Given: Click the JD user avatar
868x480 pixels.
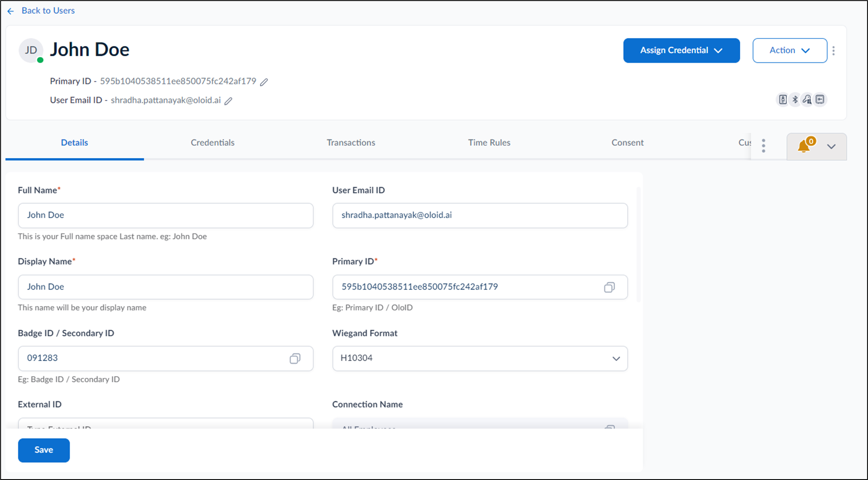Looking at the screenshot, I should pyautogui.click(x=31, y=50).
